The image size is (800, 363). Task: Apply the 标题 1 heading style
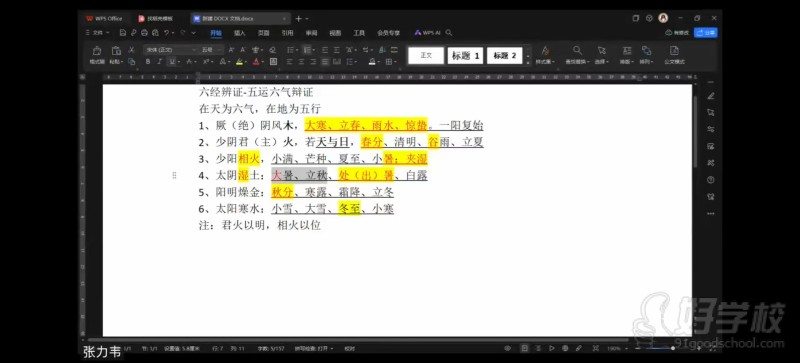pyautogui.click(x=465, y=55)
